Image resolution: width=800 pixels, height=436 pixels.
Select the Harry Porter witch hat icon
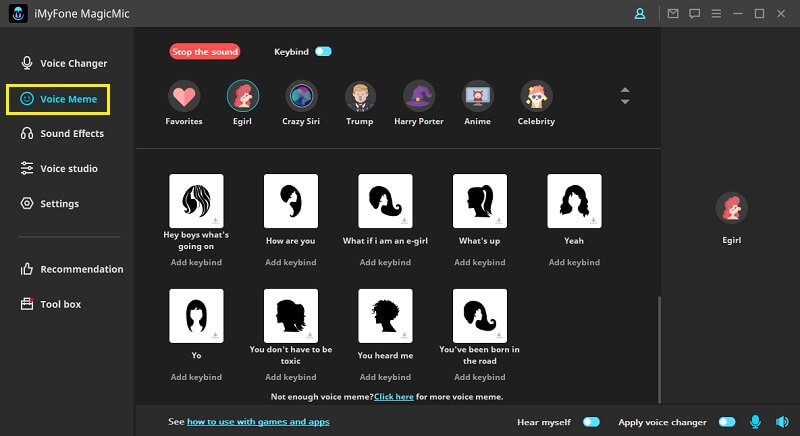[418, 96]
